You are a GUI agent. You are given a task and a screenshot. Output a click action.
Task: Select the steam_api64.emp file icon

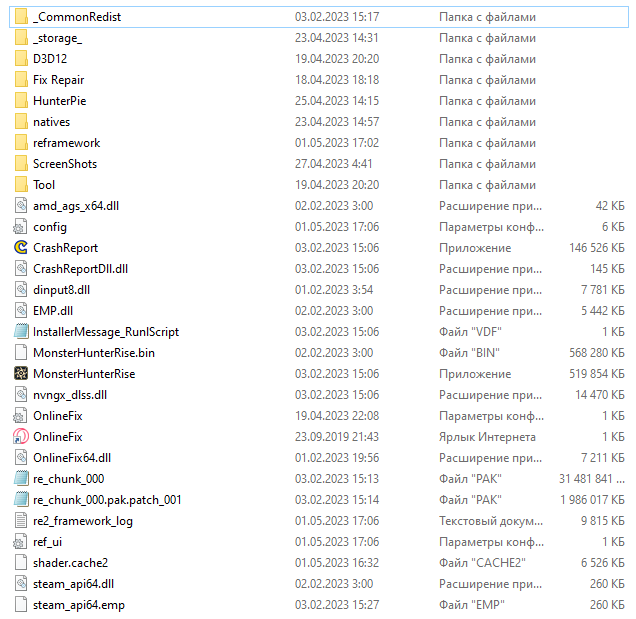(21, 605)
